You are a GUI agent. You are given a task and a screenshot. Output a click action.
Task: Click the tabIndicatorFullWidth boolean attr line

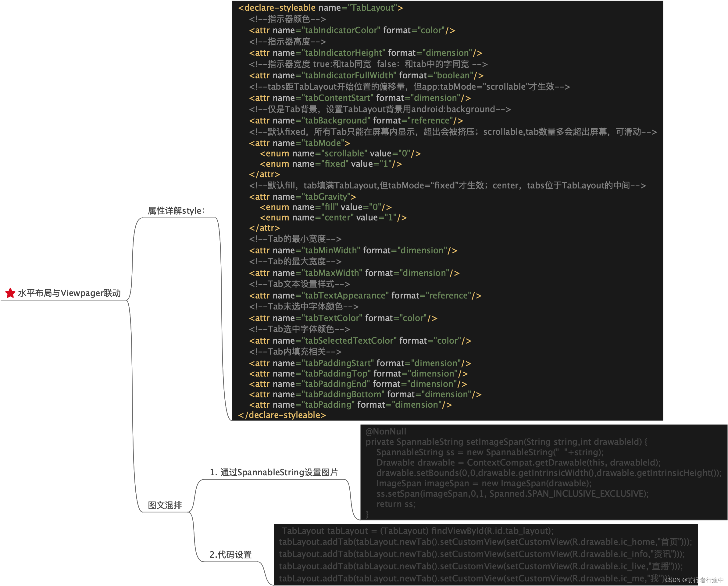[366, 75]
